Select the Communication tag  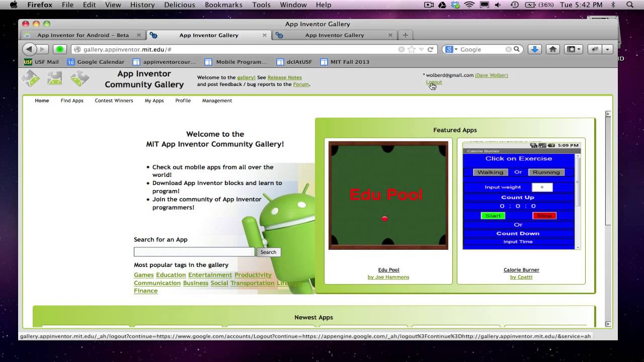coord(157,283)
